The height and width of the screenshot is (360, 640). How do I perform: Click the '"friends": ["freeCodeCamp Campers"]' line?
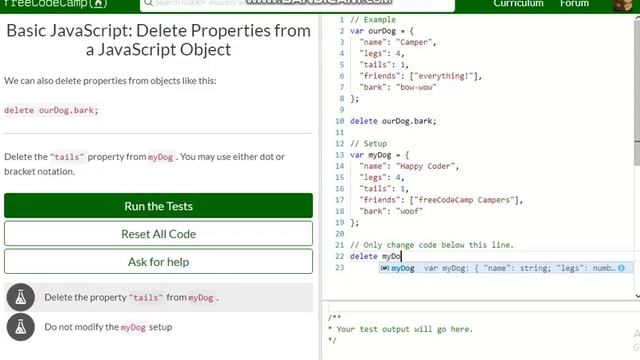click(x=441, y=200)
